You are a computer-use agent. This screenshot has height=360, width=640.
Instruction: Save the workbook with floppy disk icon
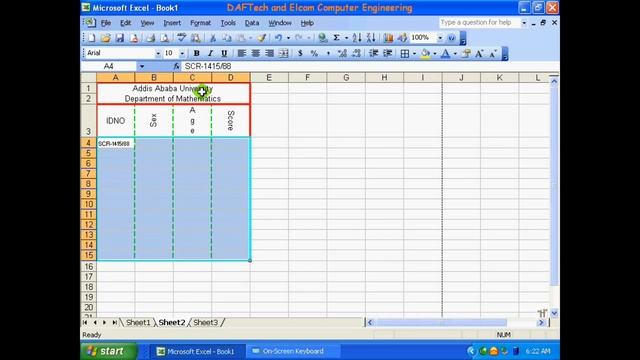click(x=120, y=38)
